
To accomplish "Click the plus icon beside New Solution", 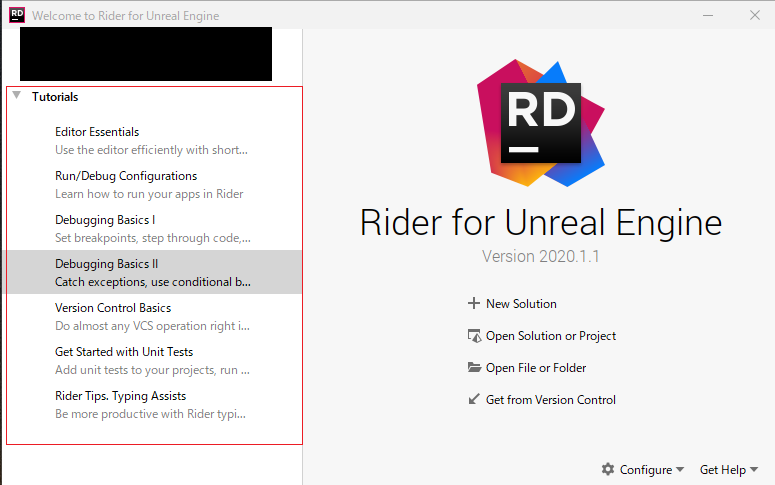I will click(474, 303).
